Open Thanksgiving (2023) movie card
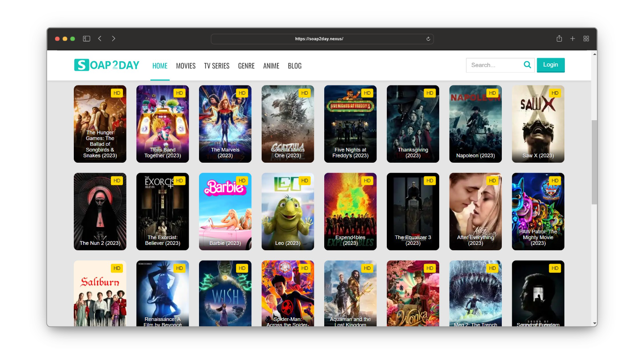The width and height of the screenshot is (644, 362). coord(413,124)
